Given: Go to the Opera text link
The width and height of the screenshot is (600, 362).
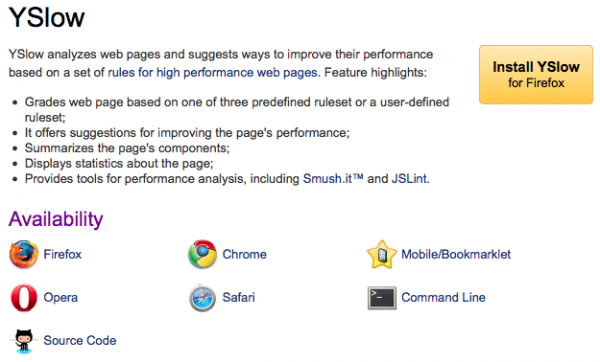Looking at the screenshot, I should pyautogui.click(x=60, y=298).
